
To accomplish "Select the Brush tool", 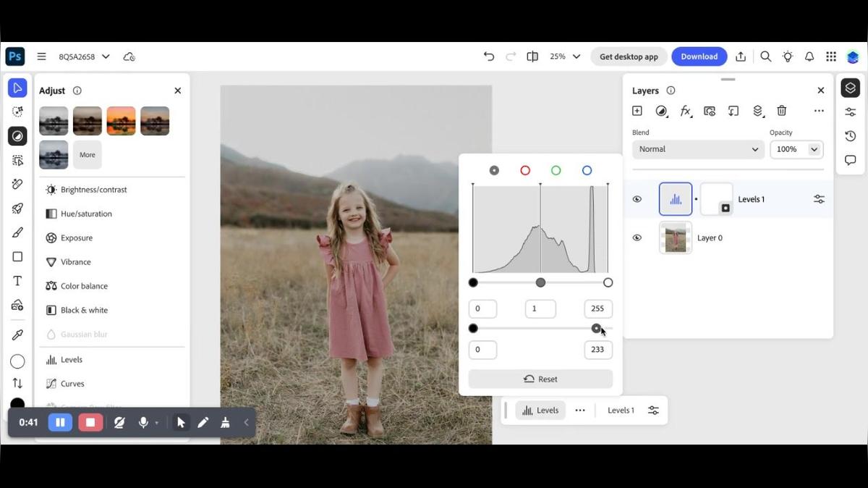I will tap(17, 232).
